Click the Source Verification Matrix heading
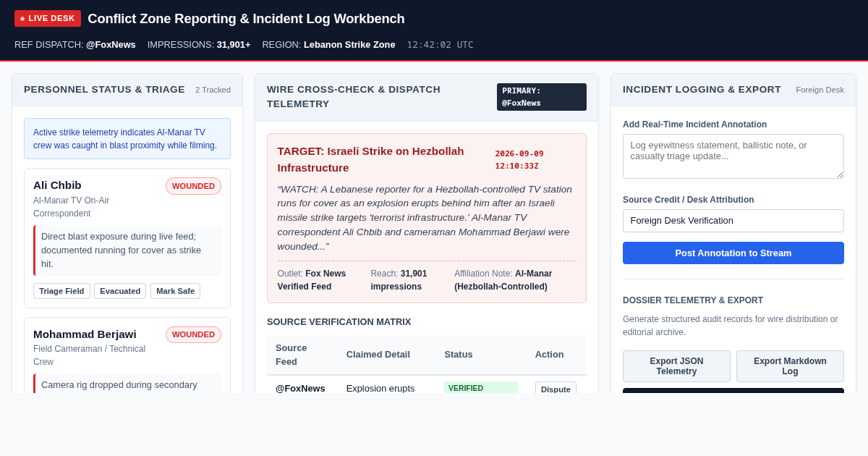868x456 pixels. click(x=339, y=321)
